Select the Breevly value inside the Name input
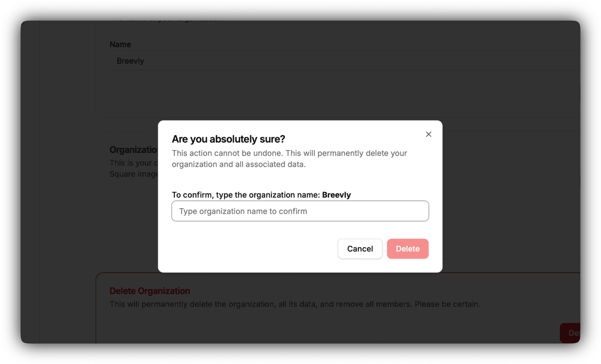 point(130,61)
